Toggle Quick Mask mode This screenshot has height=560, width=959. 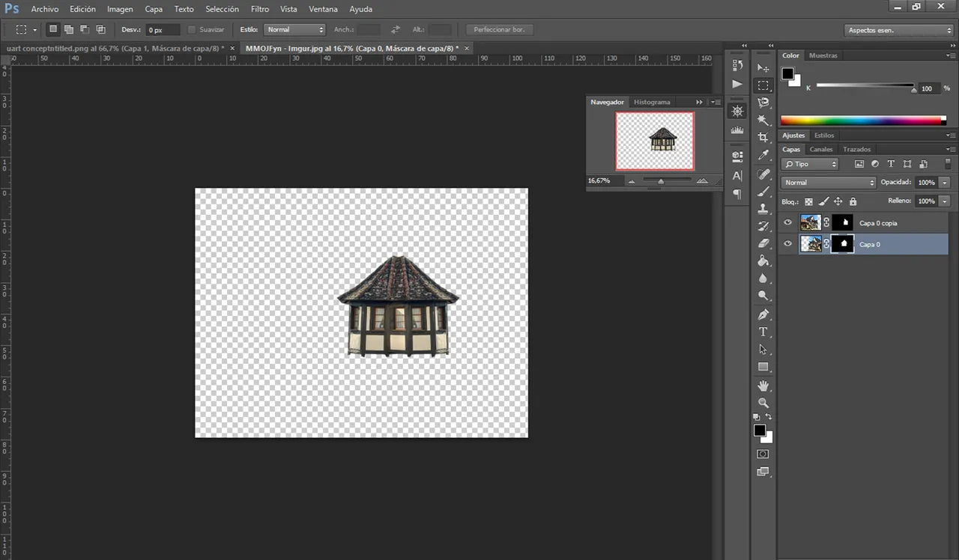pyautogui.click(x=763, y=454)
